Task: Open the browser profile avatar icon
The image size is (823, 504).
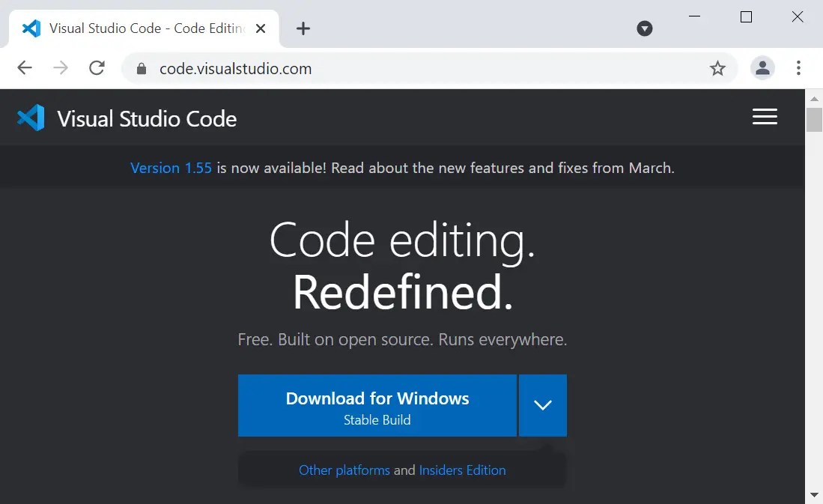Action: pyautogui.click(x=762, y=67)
